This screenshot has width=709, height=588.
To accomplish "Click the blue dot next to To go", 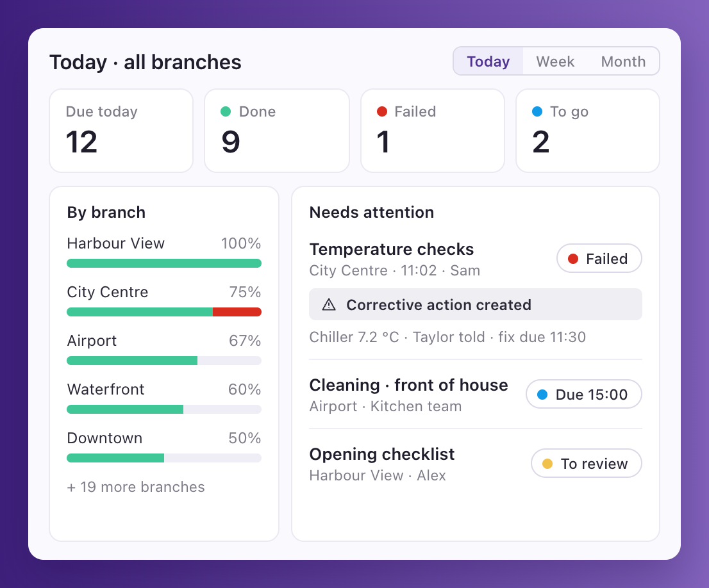I will [x=537, y=111].
